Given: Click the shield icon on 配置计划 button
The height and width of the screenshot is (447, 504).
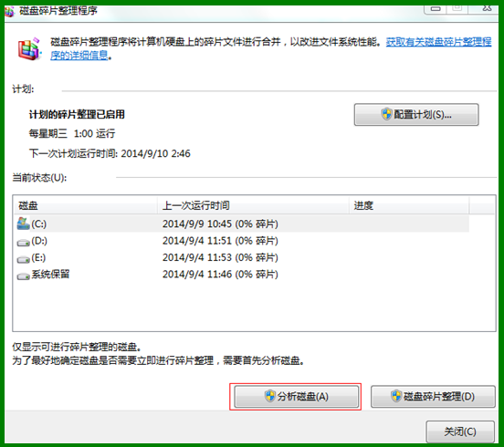Looking at the screenshot, I should coord(387,114).
